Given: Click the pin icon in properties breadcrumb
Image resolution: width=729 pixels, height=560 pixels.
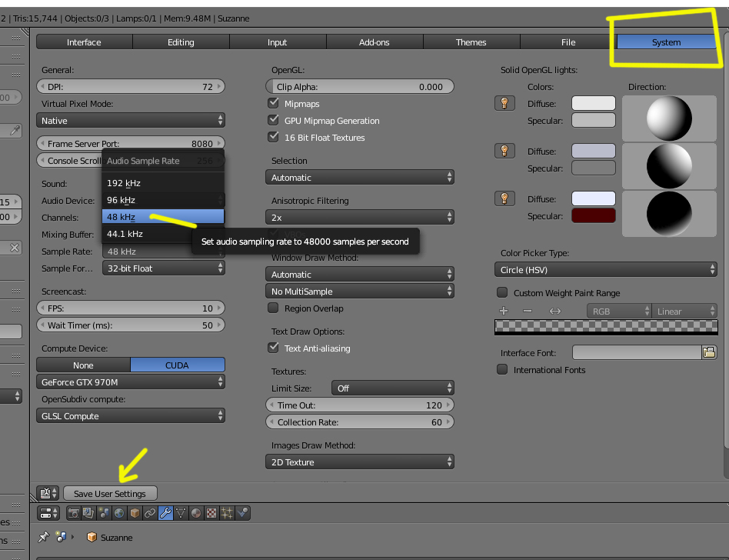Looking at the screenshot, I should pyautogui.click(x=44, y=537).
